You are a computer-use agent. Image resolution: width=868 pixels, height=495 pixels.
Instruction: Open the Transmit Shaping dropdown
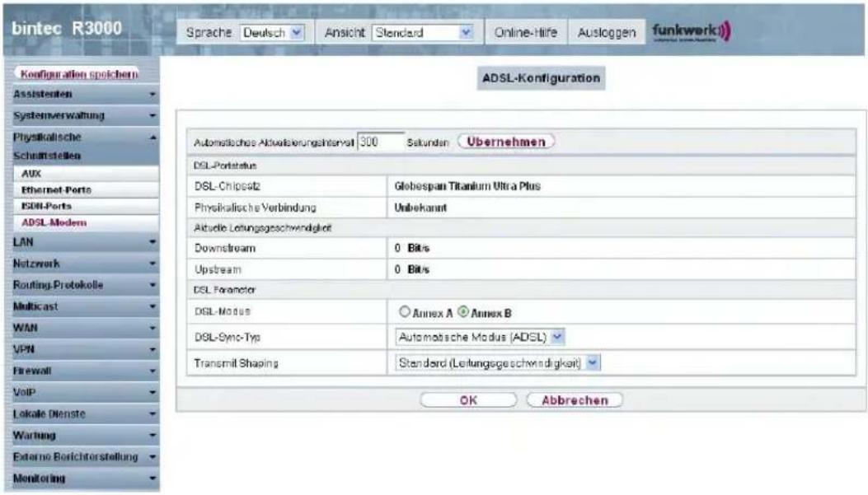click(498, 363)
